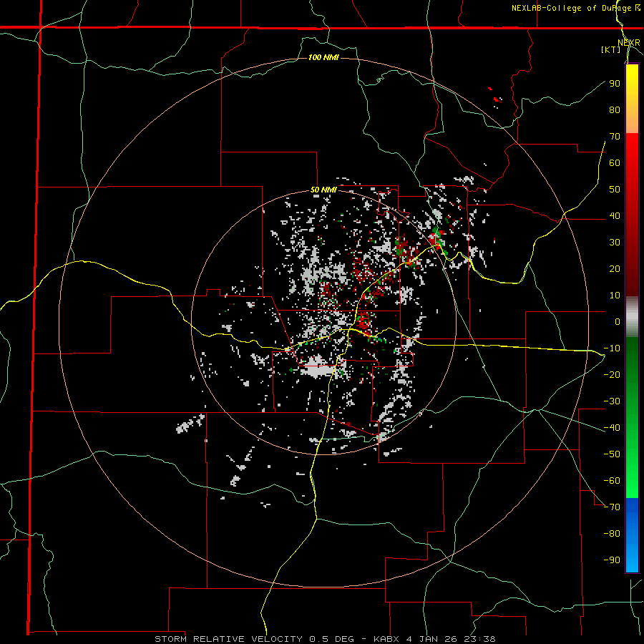Pick the blue segment of the color bar
Screen dimensions: 644x644
click(632, 535)
